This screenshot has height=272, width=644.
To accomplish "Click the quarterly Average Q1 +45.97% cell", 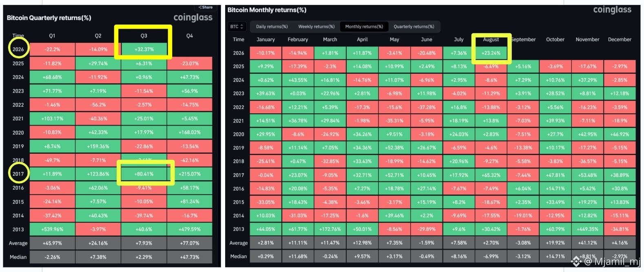I will pyautogui.click(x=52, y=243).
